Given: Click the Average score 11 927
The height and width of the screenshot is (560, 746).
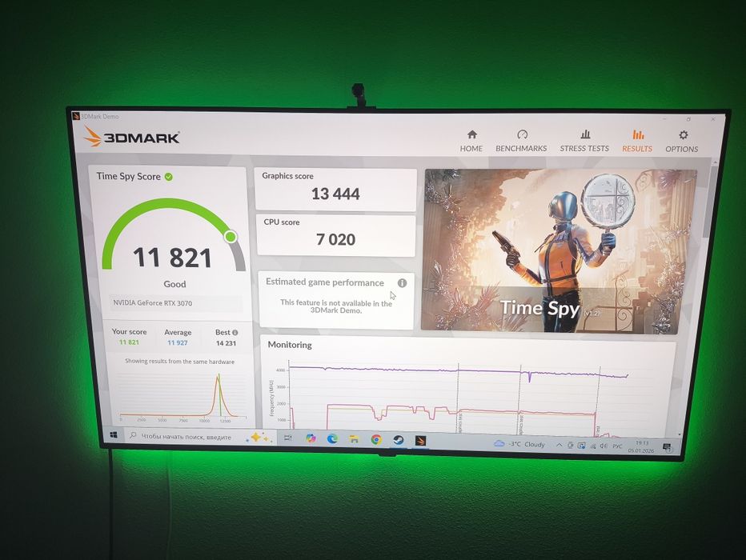Looking at the screenshot, I should tap(178, 342).
